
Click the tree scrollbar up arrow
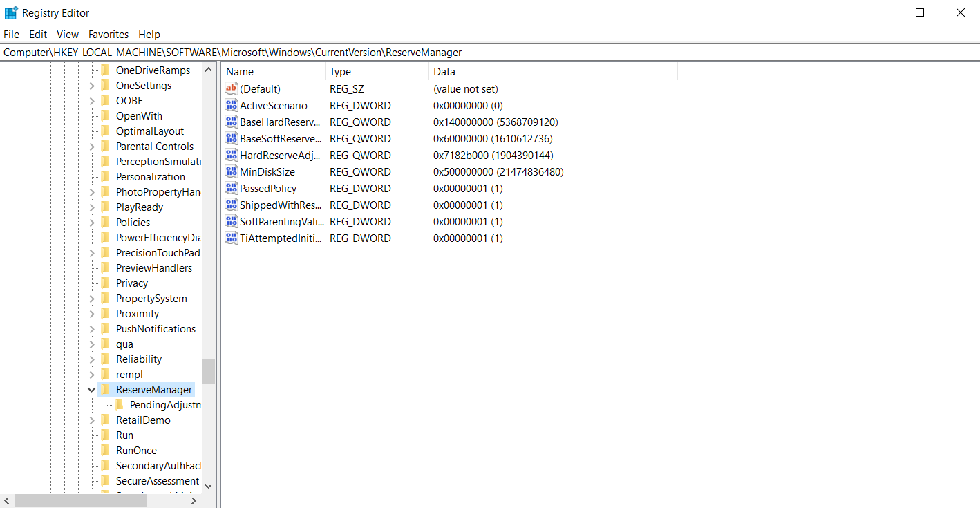[x=208, y=70]
